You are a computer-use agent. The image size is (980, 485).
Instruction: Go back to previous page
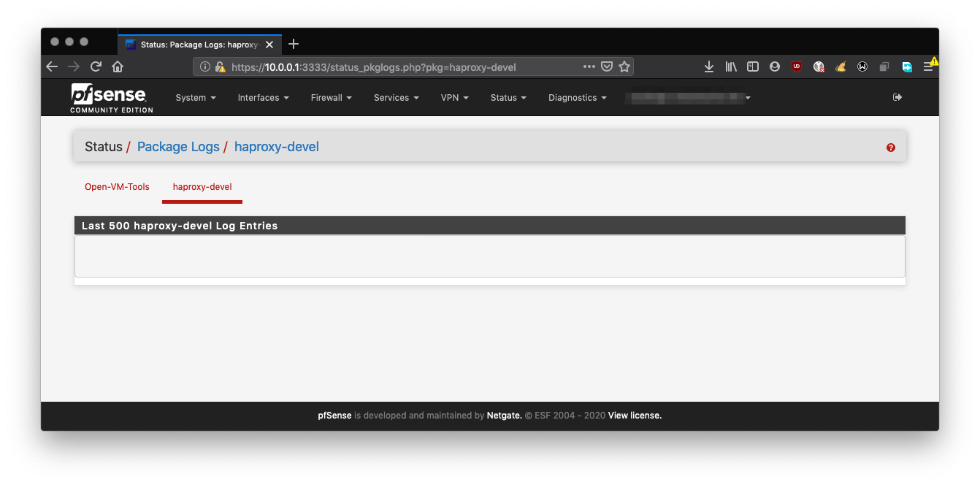(x=52, y=66)
